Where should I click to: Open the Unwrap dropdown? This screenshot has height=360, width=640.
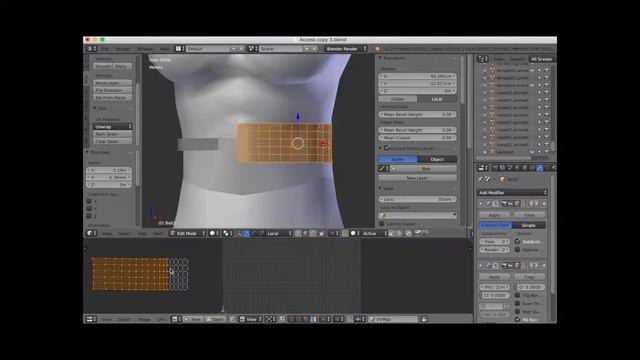click(x=112, y=127)
